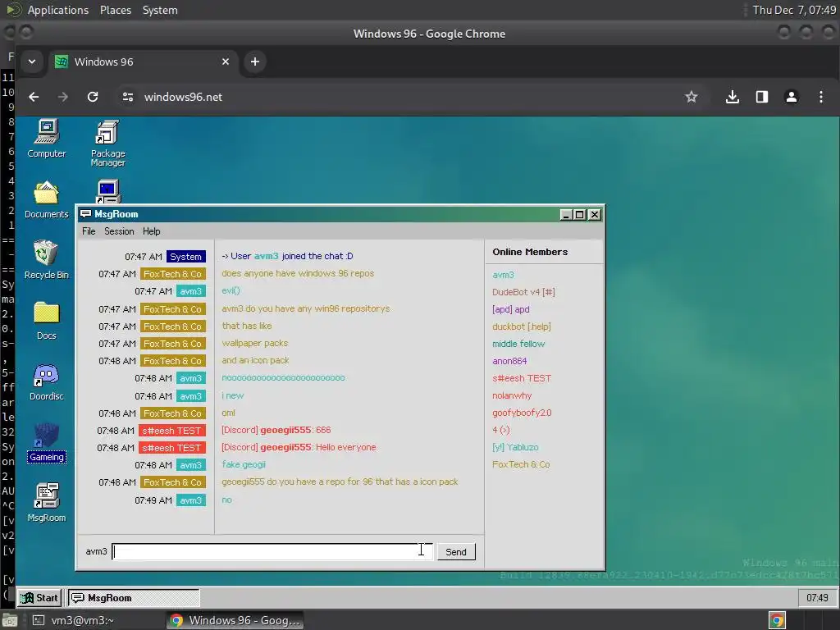Select middle fellow in member list
The image size is (840, 630).
pyautogui.click(x=518, y=344)
